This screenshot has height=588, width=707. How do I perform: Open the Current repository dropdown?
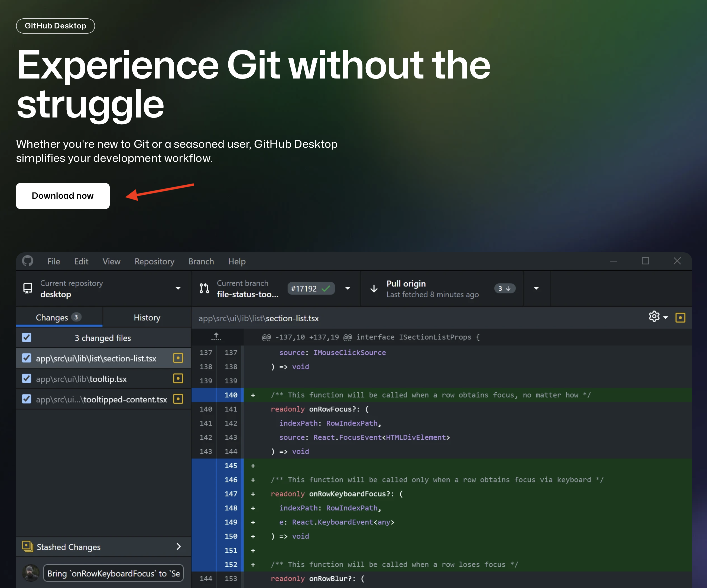[103, 289]
